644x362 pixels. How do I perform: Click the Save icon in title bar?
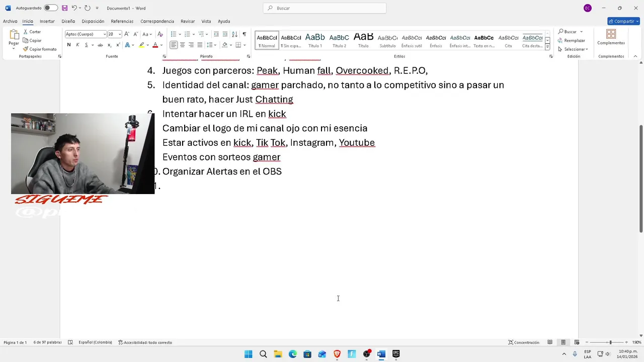click(x=64, y=8)
